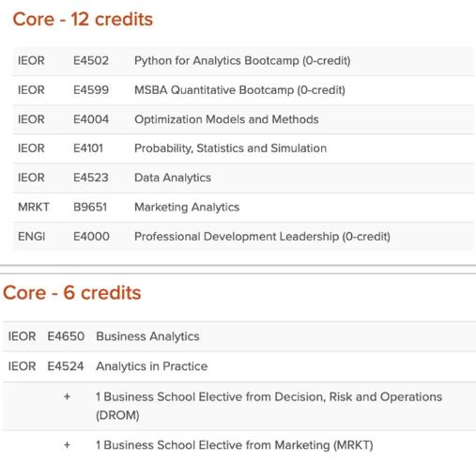Click the plus icon before DROM elective
This screenshot has width=476, height=466.
[67, 396]
